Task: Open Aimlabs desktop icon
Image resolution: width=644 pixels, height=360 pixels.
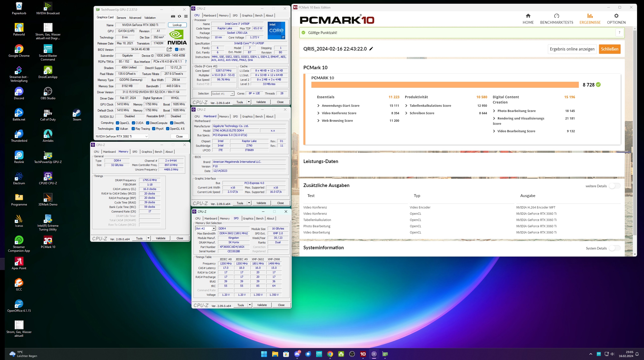Action: [x=48, y=136]
